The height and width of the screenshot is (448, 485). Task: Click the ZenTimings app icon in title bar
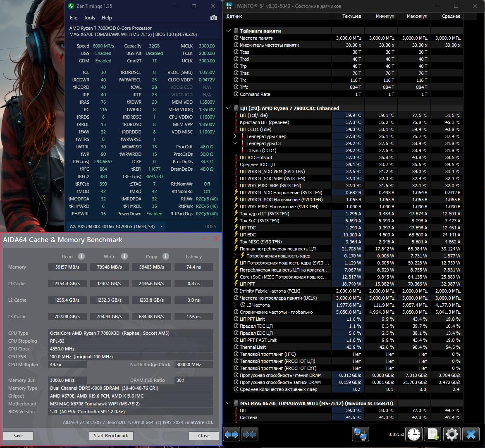click(71, 6)
